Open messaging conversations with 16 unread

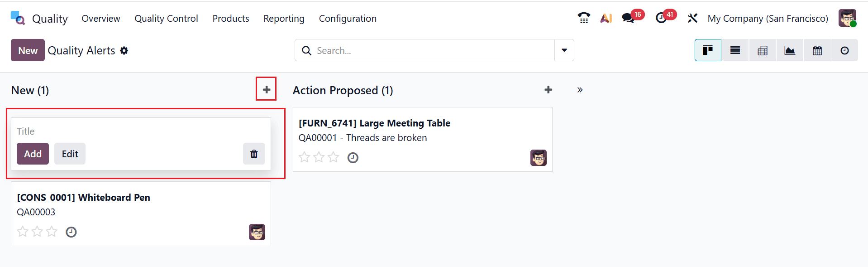click(x=627, y=18)
